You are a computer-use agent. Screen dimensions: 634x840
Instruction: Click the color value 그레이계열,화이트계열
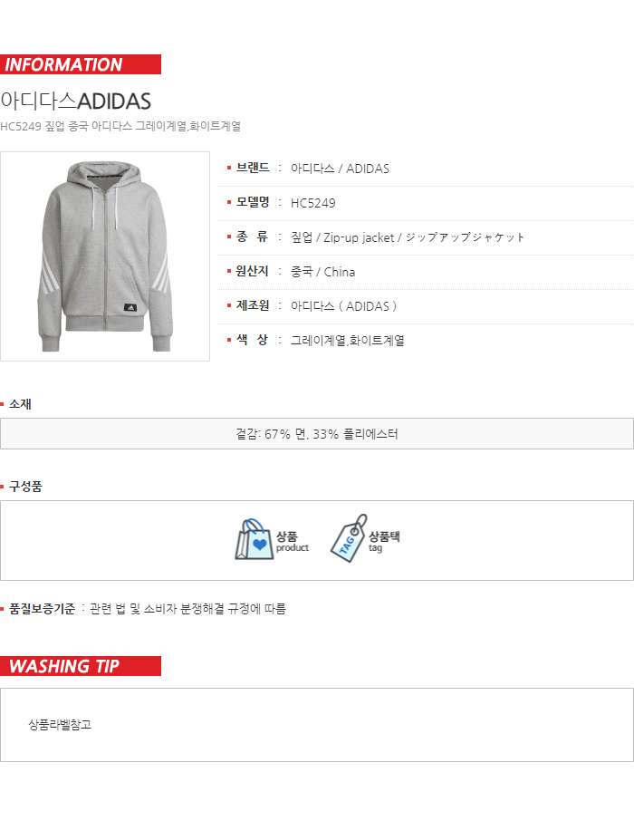[347, 341]
